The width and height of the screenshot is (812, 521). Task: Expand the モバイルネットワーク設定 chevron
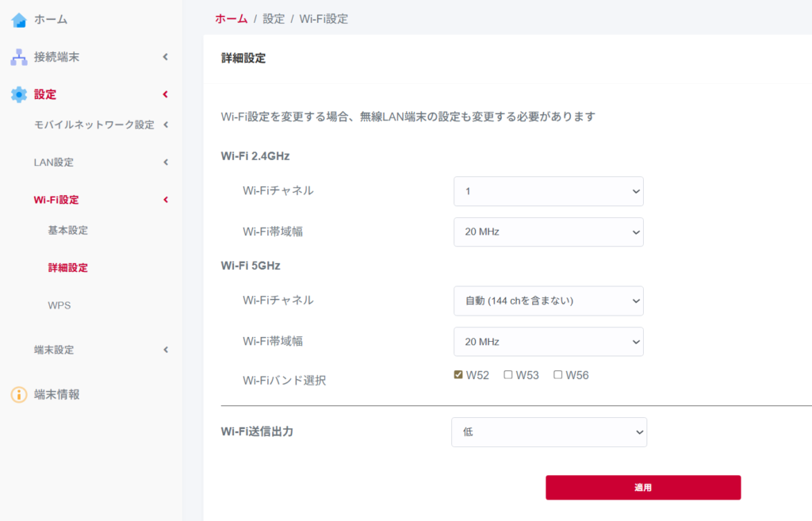pyautogui.click(x=166, y=125)
